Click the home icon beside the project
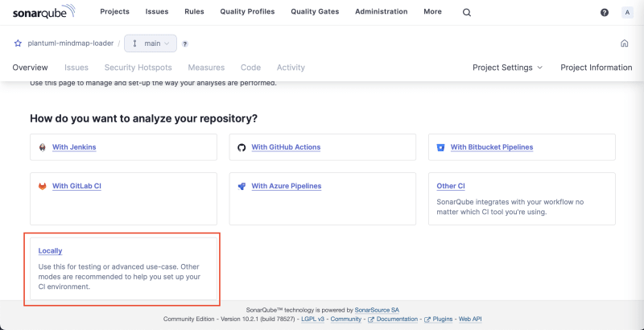This screenshot has width=644, height=330. [x=625, y=43]
